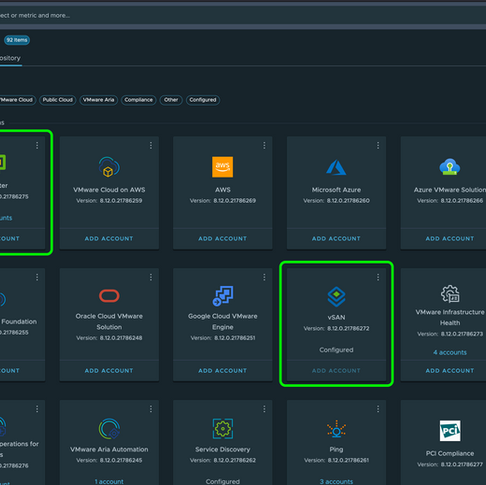Click the Ping icon

(336, 429)
